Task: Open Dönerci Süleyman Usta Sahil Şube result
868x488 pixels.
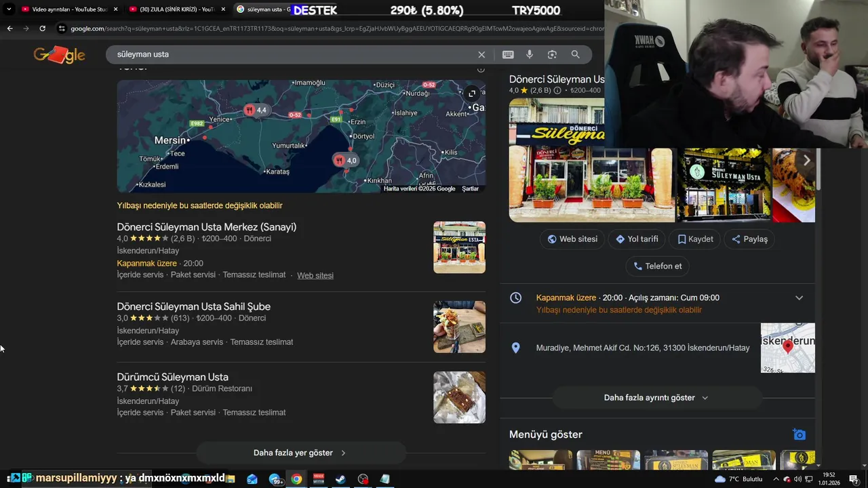Action: pyautogui.click(x=193, y=306)
